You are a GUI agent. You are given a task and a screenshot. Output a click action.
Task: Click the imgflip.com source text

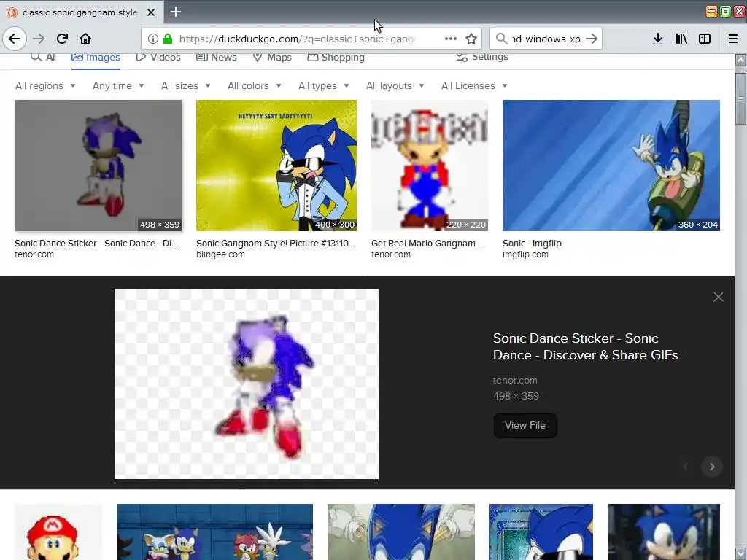click(525, 254)
